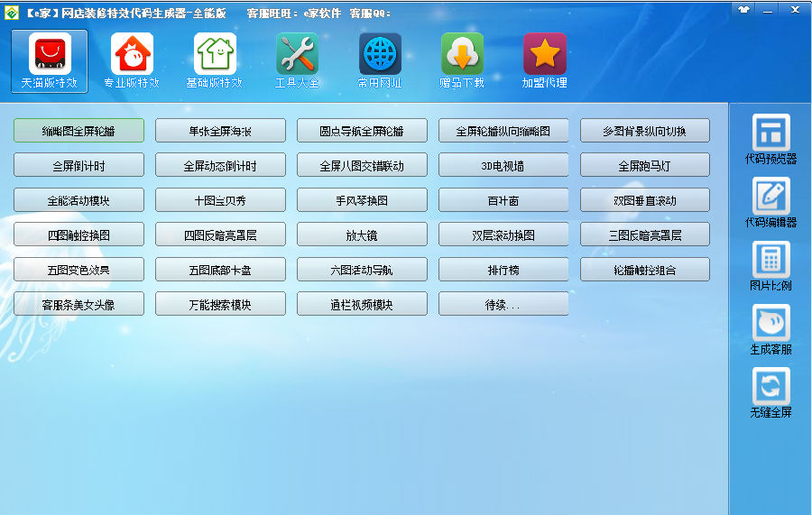Click the 排行榜 button

(x=503, y=269)
